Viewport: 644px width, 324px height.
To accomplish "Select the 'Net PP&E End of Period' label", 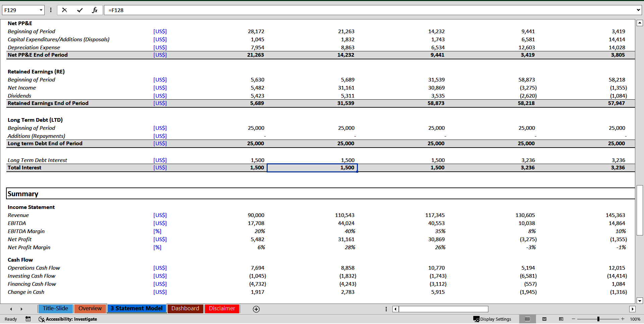I will [x=38, y=55].
